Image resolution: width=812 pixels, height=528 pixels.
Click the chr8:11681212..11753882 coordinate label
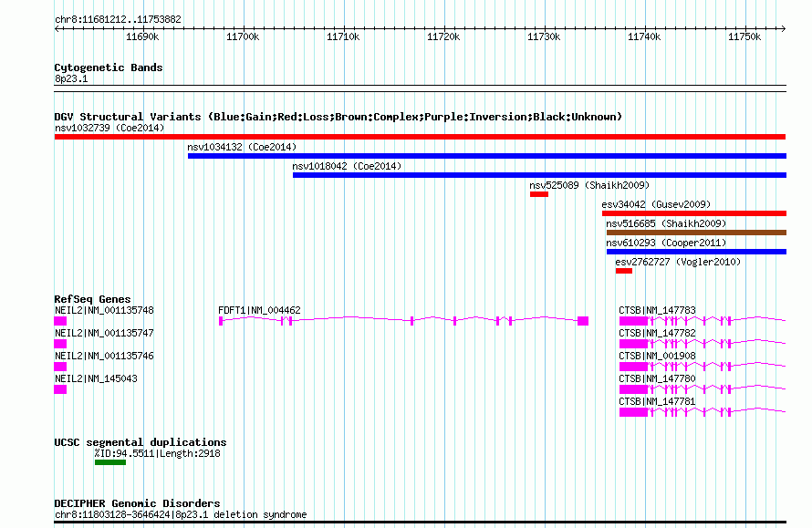[x=118, y=20]
